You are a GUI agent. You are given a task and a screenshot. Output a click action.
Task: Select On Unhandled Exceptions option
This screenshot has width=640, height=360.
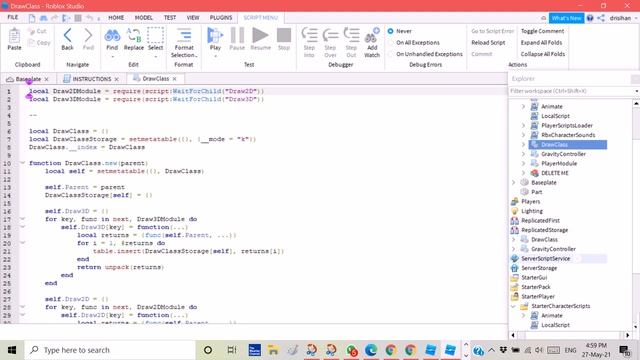click(391, 54)
